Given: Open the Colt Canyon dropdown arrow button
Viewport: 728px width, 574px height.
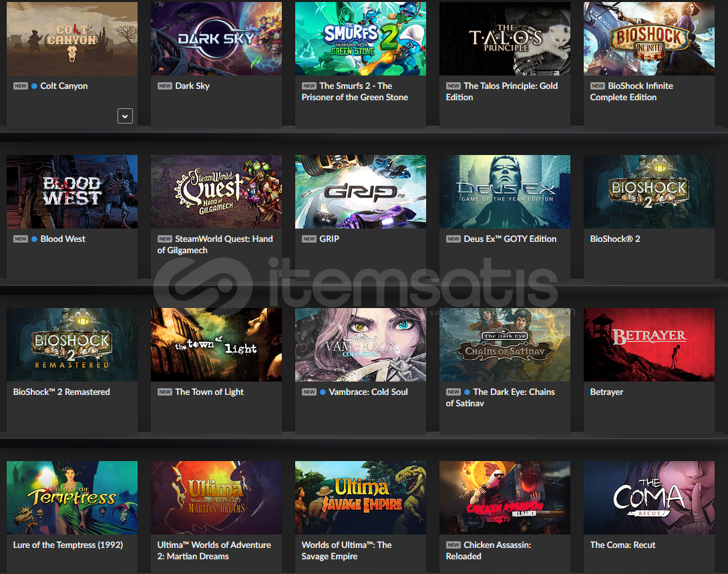Looking at the screenshot, I should point(125,116).
